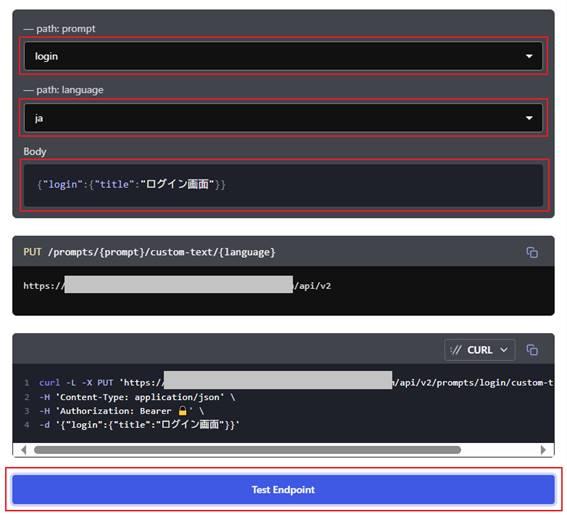Expand the CURL language selector
Image resolution: width=567 pixels, height=515 pixels.
pyautogui.click(x=479, y=350)
